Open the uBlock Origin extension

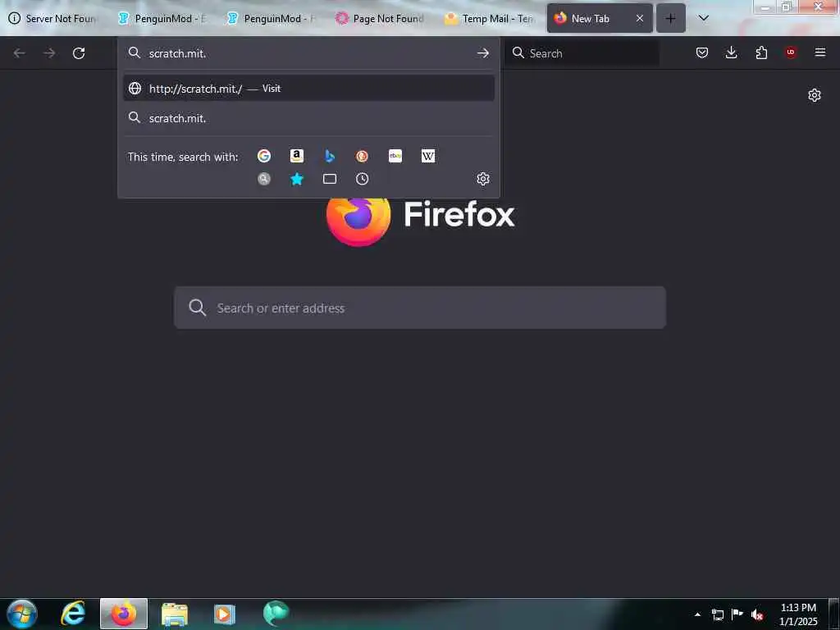tap(791, 52)
